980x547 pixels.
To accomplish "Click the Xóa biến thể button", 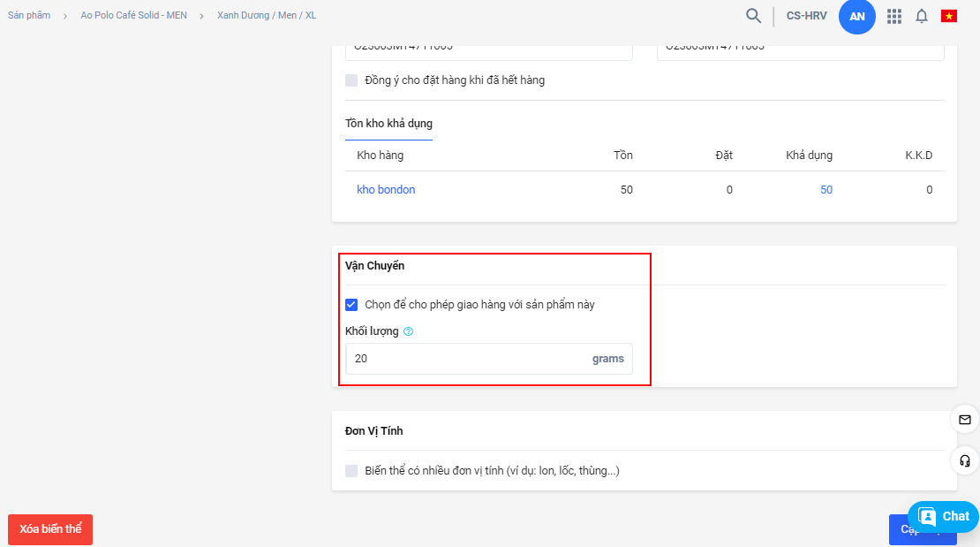I will coord(50,529).
